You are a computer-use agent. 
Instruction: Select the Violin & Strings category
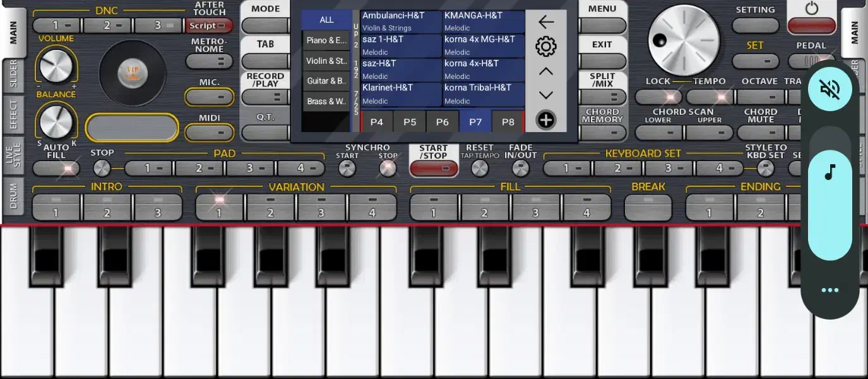point(326,61)
